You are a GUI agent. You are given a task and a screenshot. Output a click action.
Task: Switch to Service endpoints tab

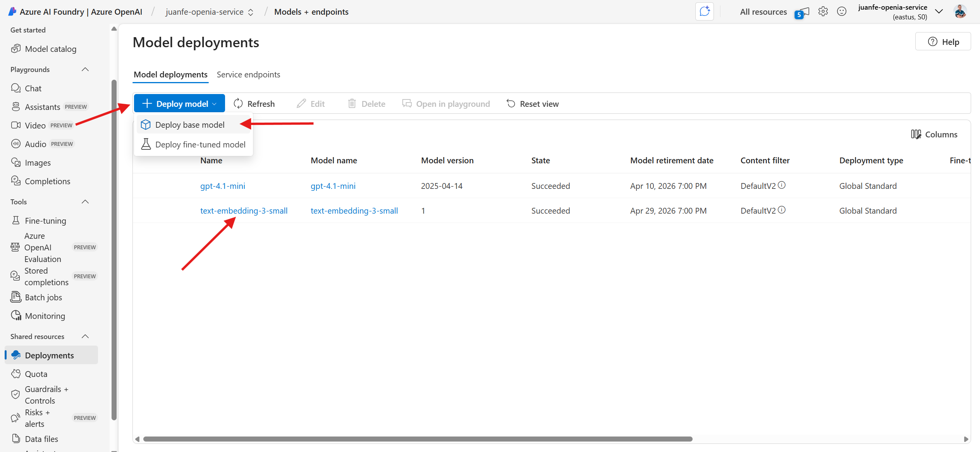(x=248, y=74)
